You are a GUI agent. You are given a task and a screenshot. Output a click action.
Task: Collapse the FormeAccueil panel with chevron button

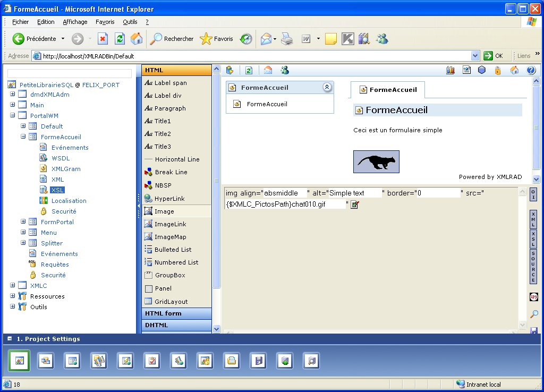pos(327,88)
